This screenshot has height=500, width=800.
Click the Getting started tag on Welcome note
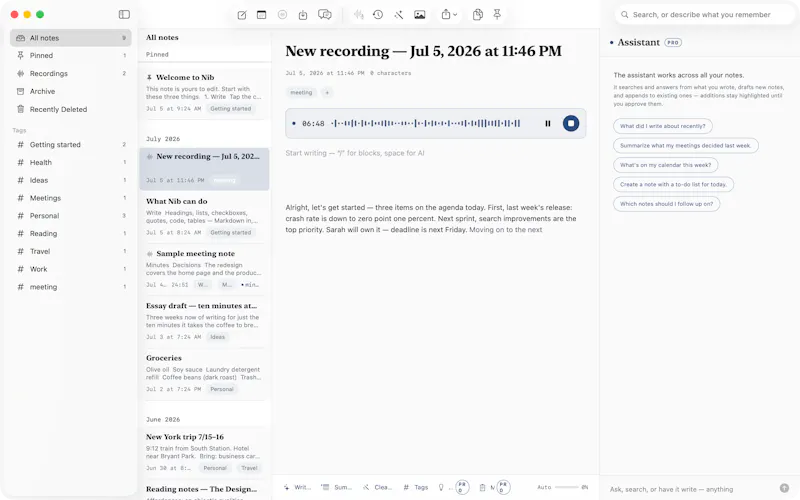tap(231, 109)
